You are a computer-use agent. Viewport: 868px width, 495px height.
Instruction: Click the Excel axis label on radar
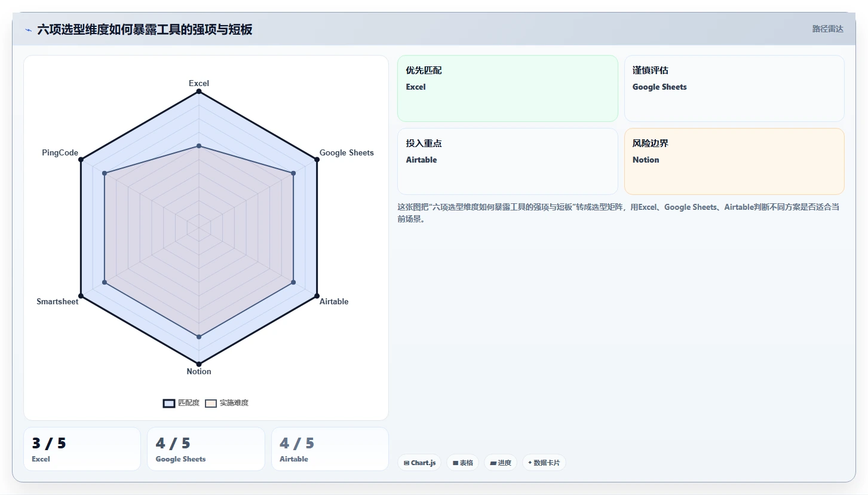[199, 83]
